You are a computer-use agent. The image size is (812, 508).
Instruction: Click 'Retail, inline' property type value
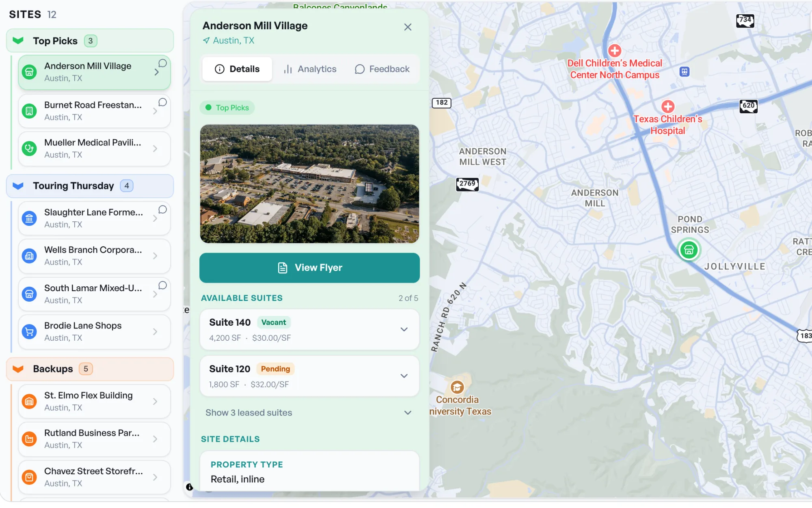pyautogui.click(x=238, y=480)
